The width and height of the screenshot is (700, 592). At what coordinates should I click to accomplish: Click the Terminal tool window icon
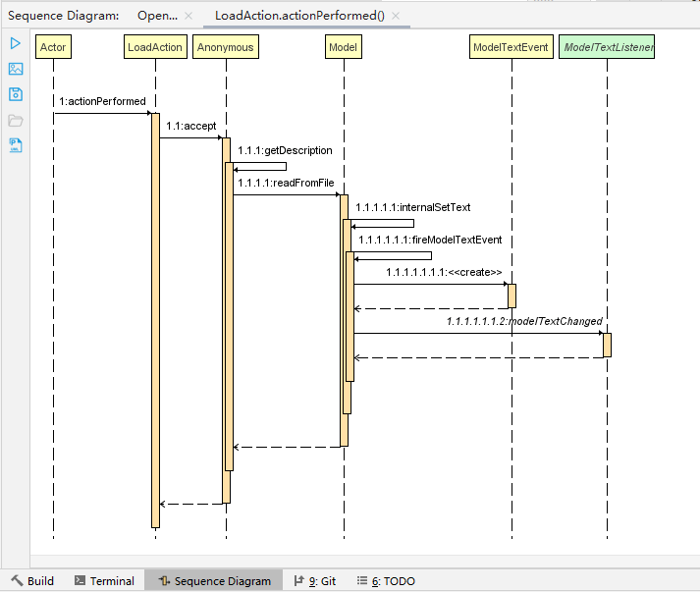(x=80, y=580)
